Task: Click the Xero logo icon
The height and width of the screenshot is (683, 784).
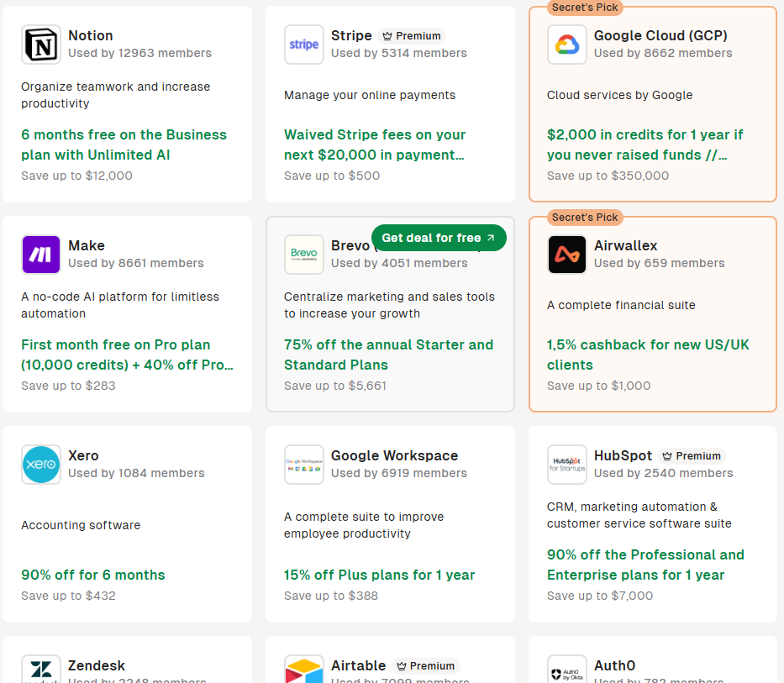Action: point(41,465)
